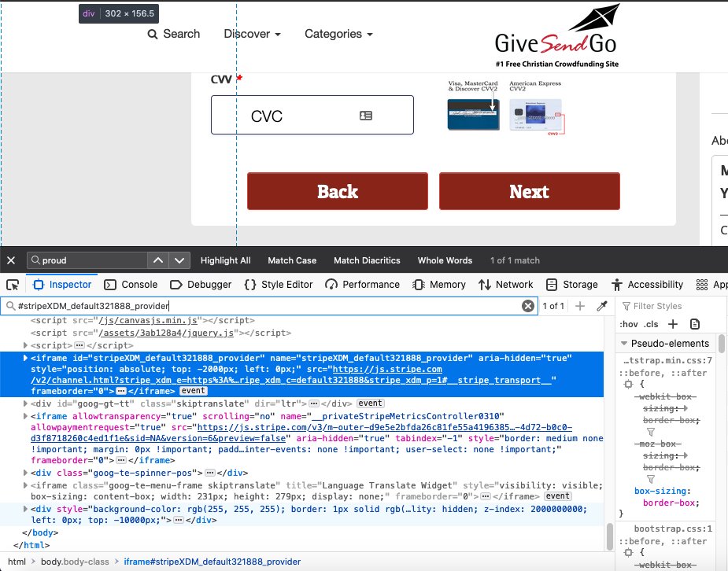728x571 pixels.
Task: Switch to the Performance tab
Action: click(x=362, y=285)
